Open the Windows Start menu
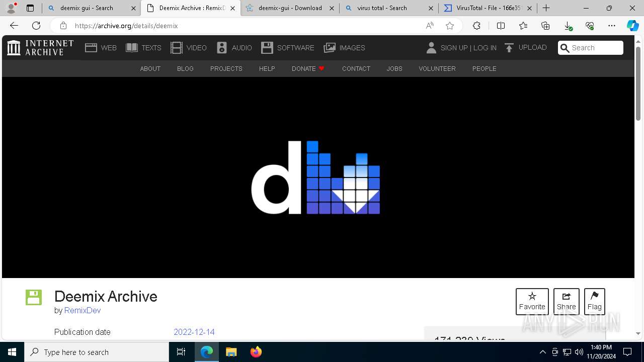The width and height of the screenshot is (644, 362). tap(12, 352)
